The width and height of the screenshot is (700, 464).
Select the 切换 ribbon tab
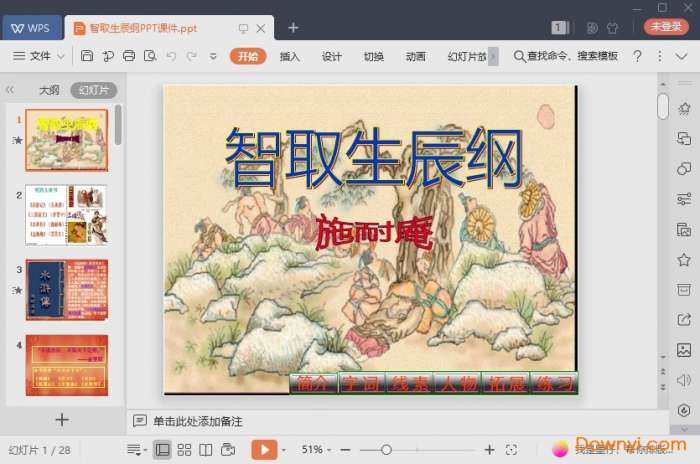coord(374,56)
